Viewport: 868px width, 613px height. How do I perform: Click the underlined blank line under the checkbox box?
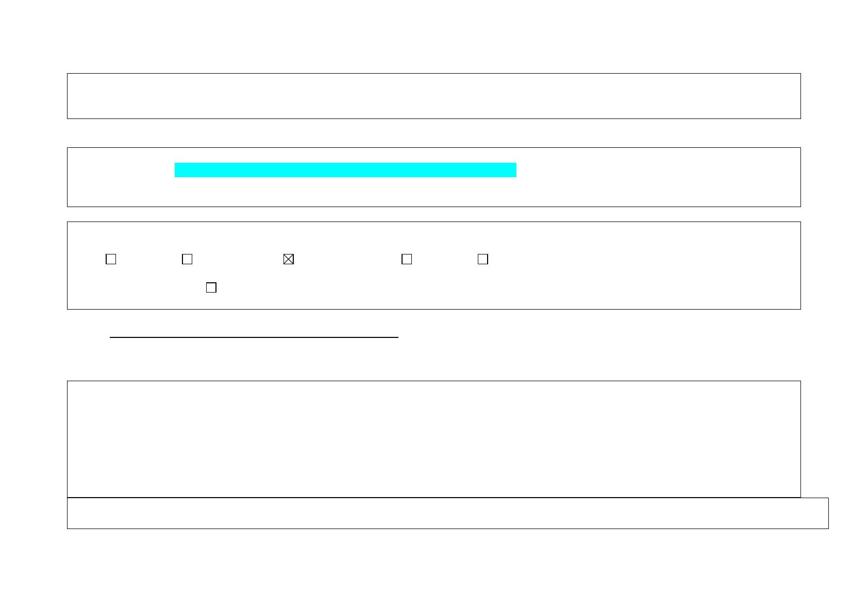(254, 337)
